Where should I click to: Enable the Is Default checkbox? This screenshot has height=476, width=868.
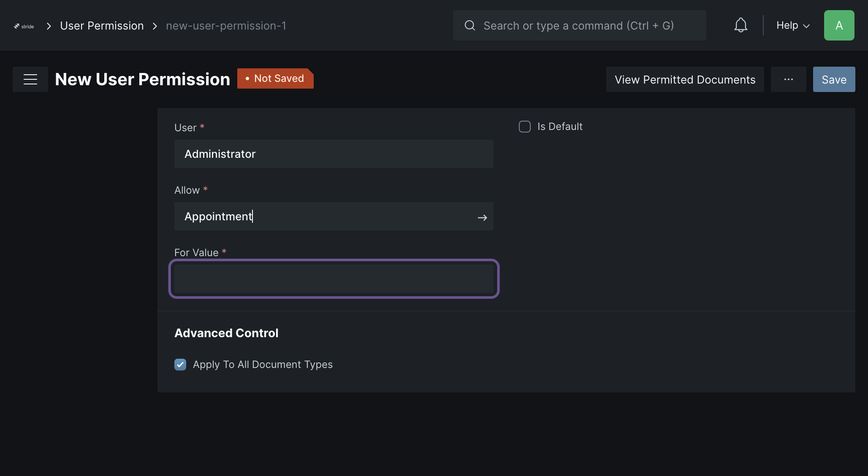click(525, 127)
